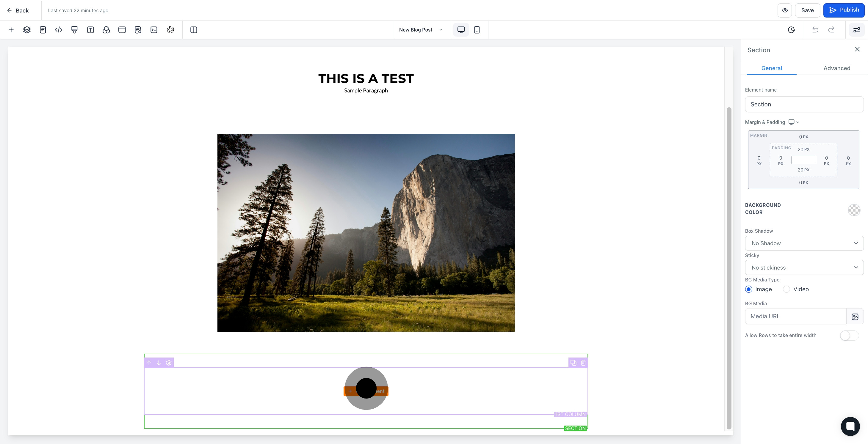868x444 pixels.
Task: Expand the Box Shadow dropdown
Action: pyautogui.click(x=804, y=243)
